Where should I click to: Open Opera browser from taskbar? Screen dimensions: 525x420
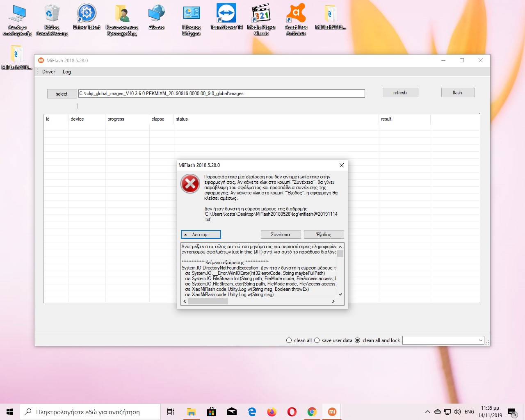point(292,412)
